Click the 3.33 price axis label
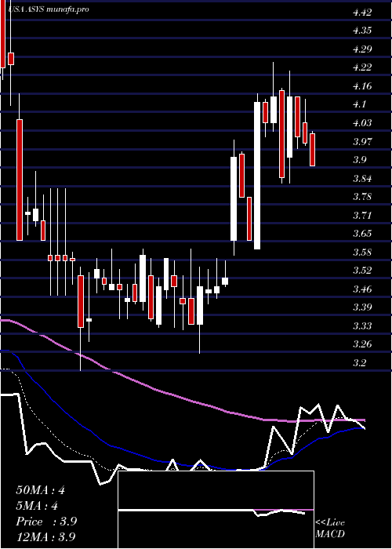The image size is (392, 549). click(x=362, y=326)
